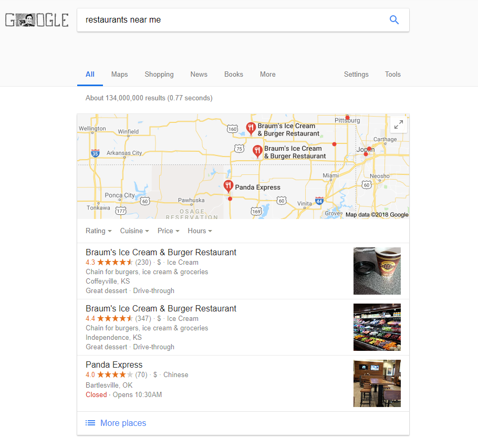
Task: View the Panda Express interior photo thumbnail
Action: 377,383
